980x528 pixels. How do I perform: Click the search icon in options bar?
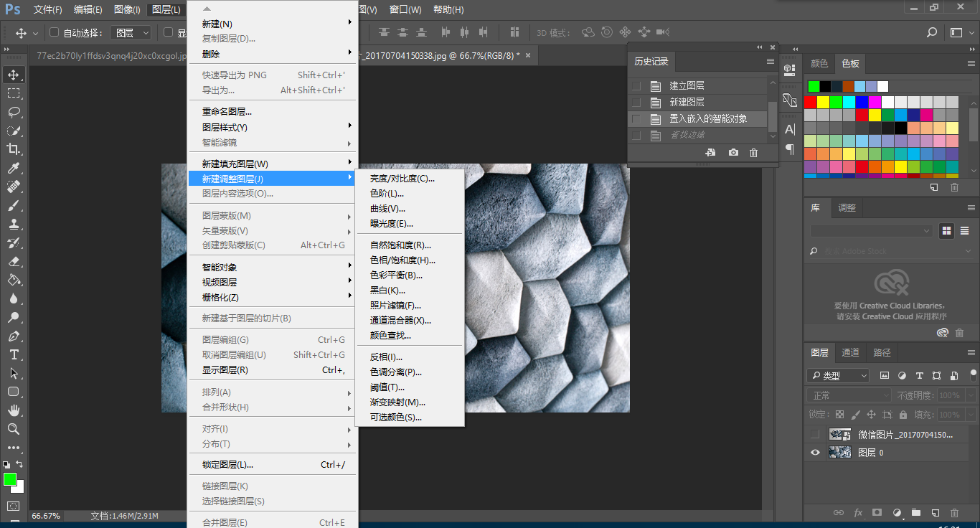[x=932, y=32]
